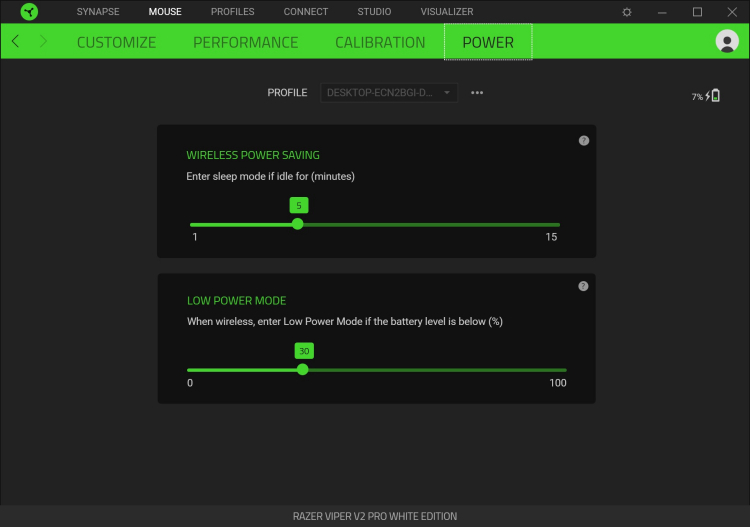Go back with the left arrow

click(x=15, y=41)
